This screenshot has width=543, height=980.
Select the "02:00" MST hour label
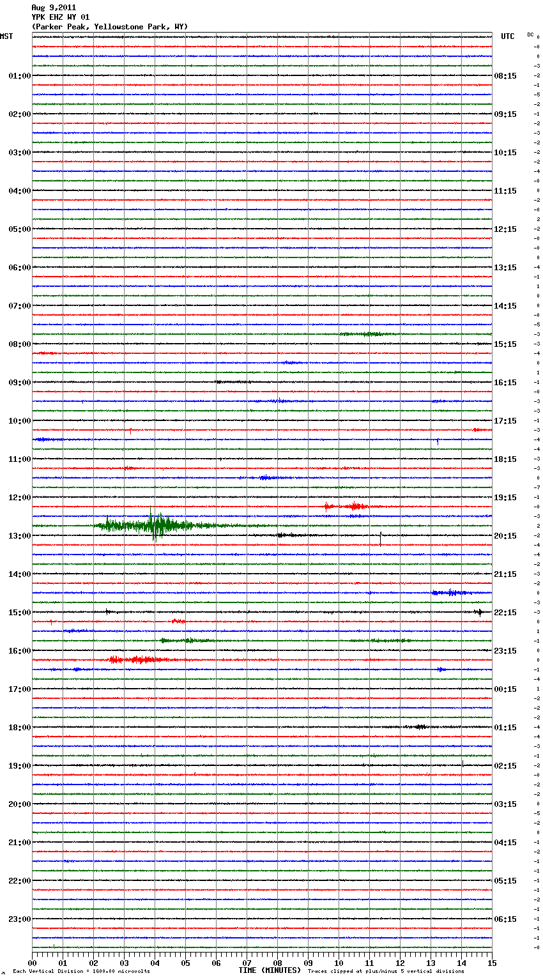click(20, 114)
